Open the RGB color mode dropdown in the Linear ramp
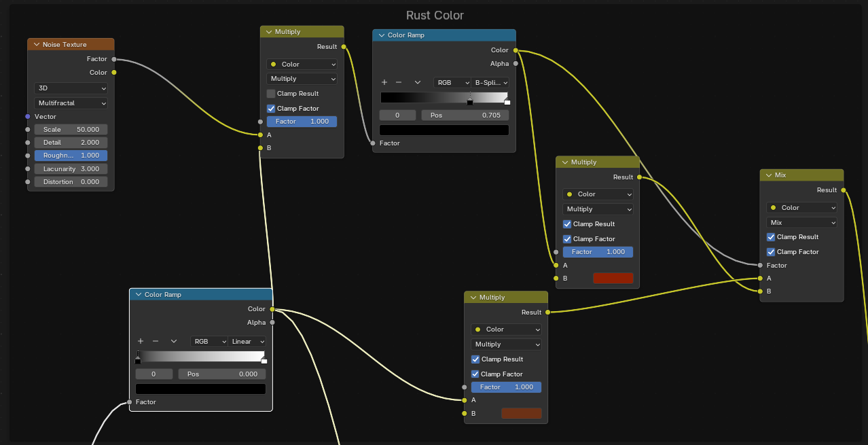 pos(209,342)
